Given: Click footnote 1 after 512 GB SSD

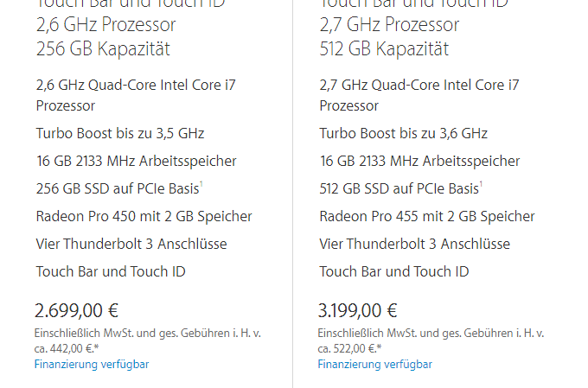Looking at the screenshot, I should click(481, 184).
